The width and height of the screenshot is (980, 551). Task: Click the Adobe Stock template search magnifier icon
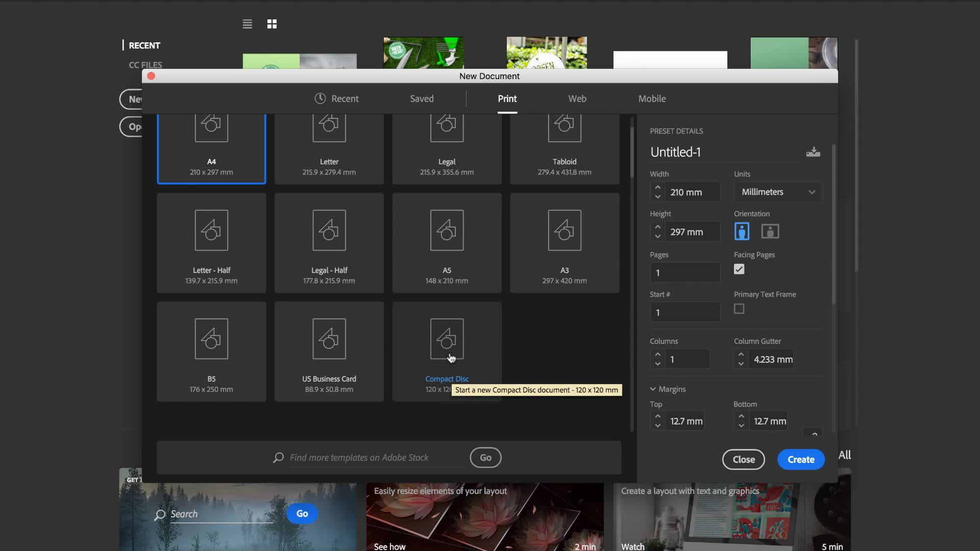pyautogui.click(x=278, y=458)
